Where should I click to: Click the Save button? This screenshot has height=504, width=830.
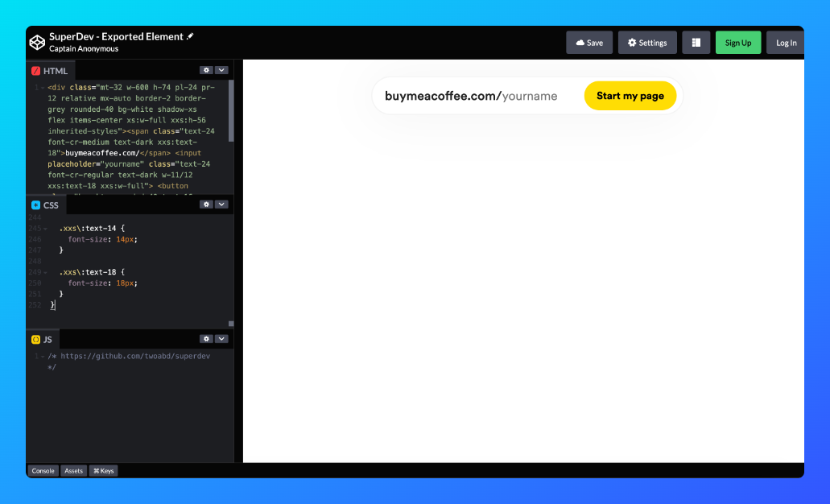[x=589, y=43]
